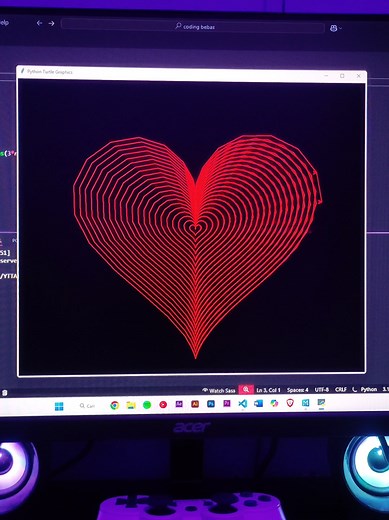389x520 pixels.
Task: Open the Copilot chat icon in title bar
Action: (x=333, y=28)
